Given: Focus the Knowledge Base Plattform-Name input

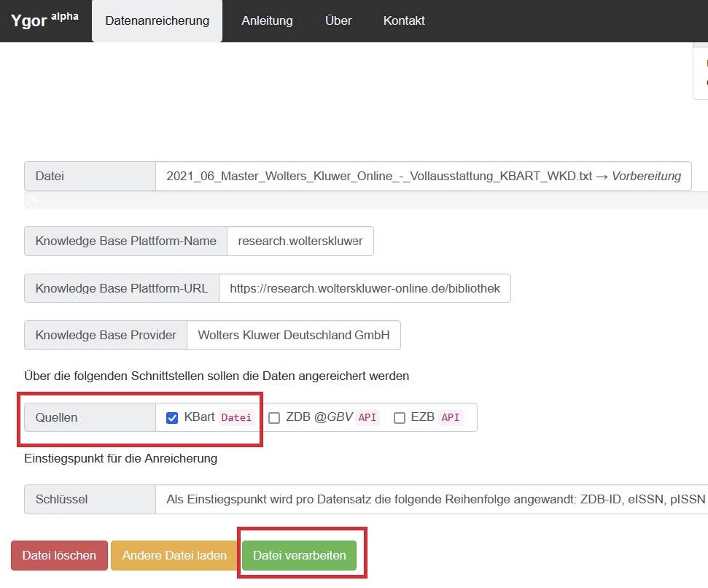Looking at the screenshot, I should (300, 241).
